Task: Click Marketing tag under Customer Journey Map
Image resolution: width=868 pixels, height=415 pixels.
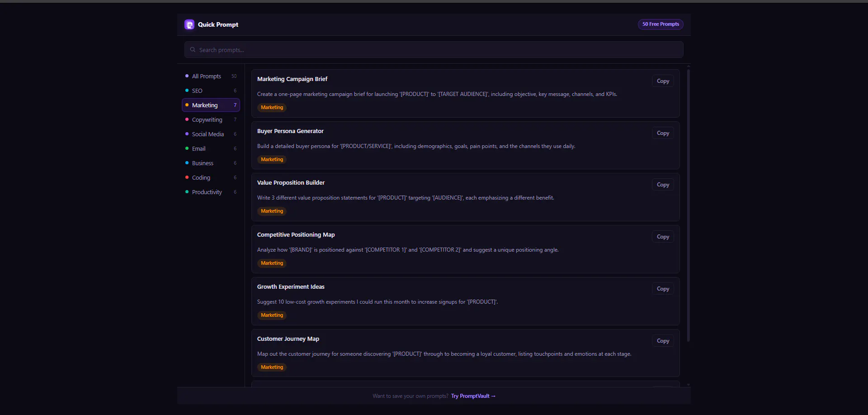Action: point(272,367)
